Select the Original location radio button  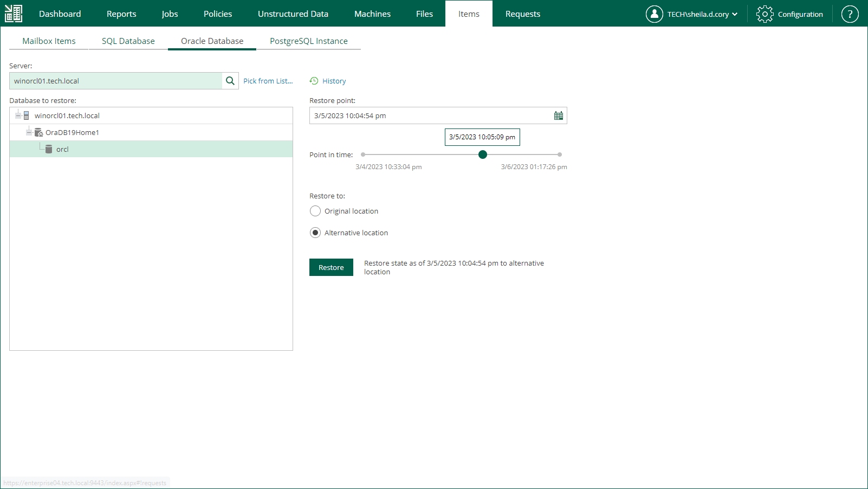coord(315,211)
